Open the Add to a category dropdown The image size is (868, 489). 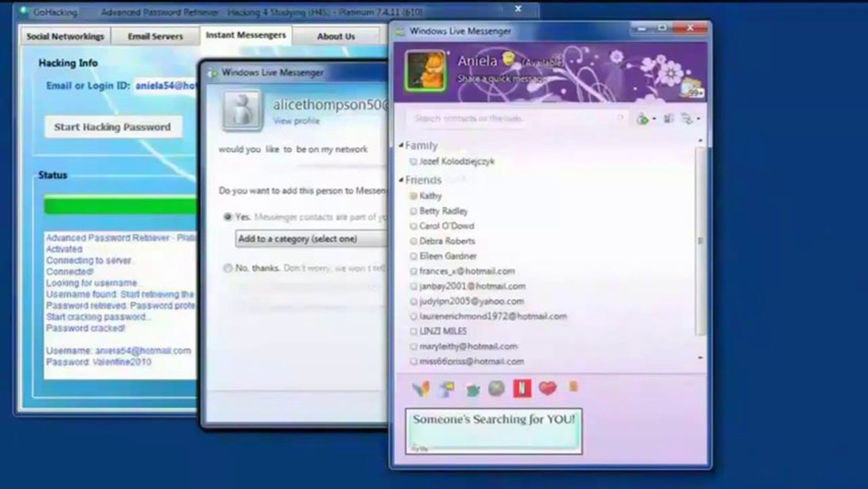pyautogui.click(x=311, y=239)
